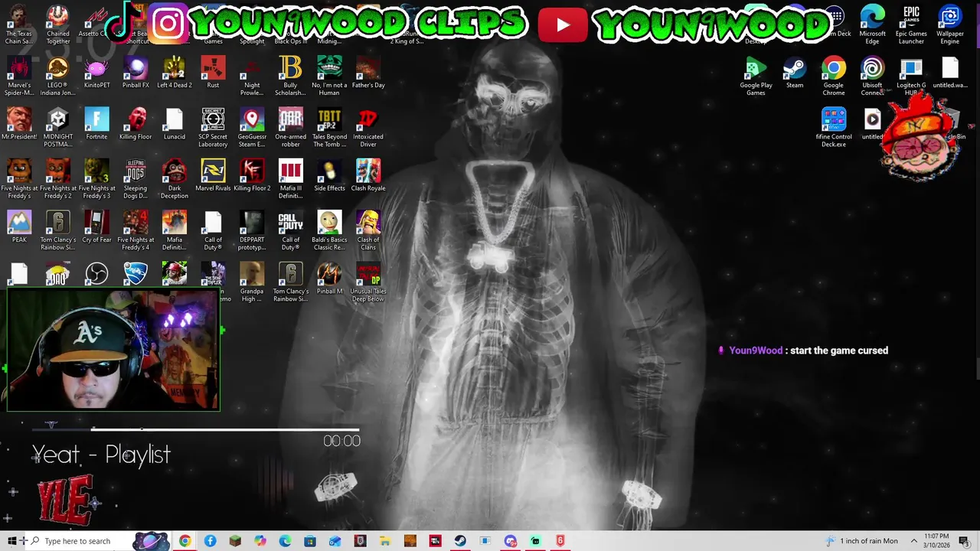Open the Windows Start menu
980x551 pixels.
[x=12, y=541]
